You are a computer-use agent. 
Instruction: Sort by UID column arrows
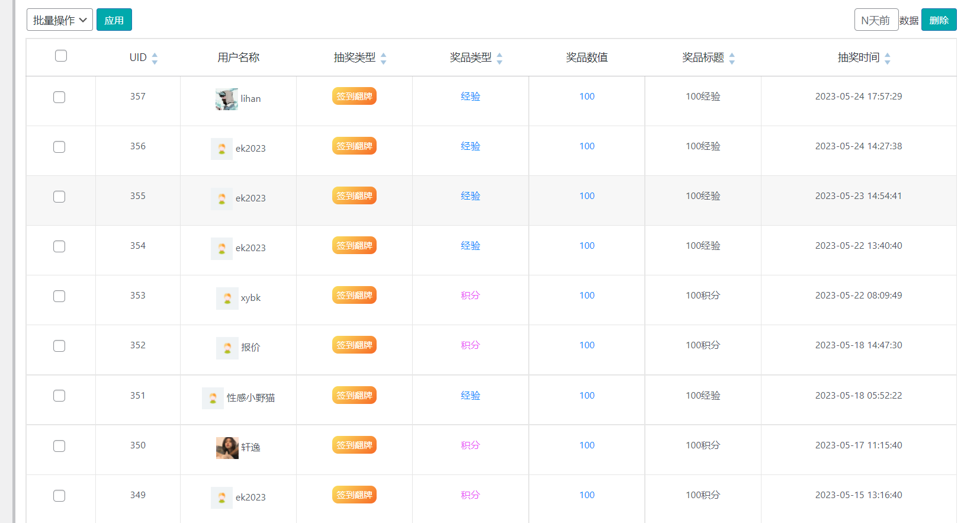click(155, 58)
